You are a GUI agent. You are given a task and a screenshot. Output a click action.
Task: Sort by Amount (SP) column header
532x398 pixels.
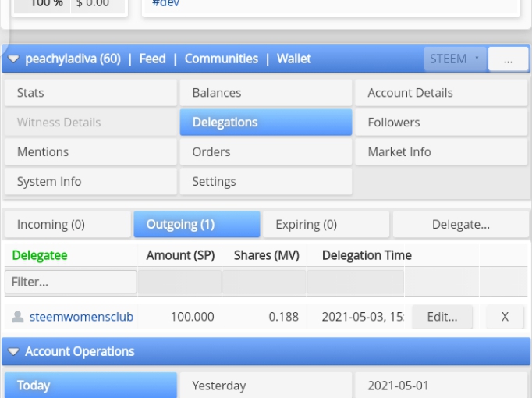pyautogui.click(x=180, y=255)
